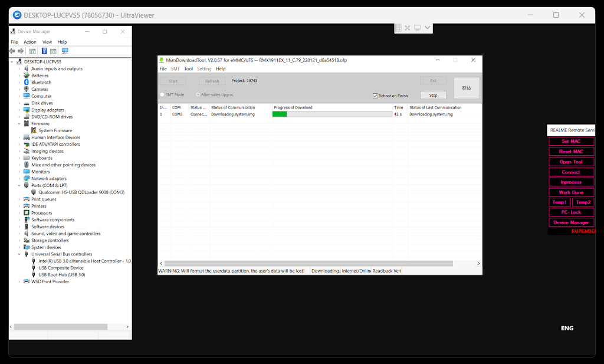Click Progress of Download column header
The width and height of the screenshot is (604, 364).
pyautogui.click(x=332, y=107)
